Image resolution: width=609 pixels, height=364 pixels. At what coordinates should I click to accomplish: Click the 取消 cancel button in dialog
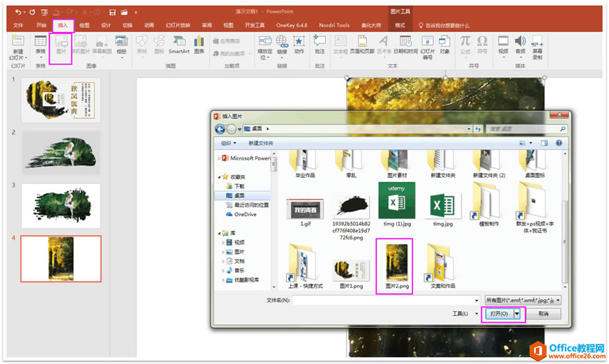(x=543, y=314)
